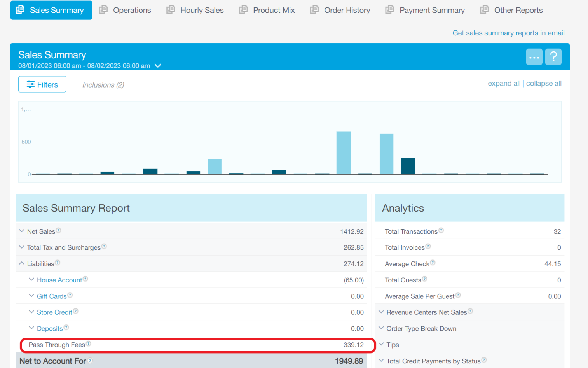Click Total Tax and Surcharges help icon
This screenshot has width=588, height=368.
pyautogui.click(x=104, y=246)
